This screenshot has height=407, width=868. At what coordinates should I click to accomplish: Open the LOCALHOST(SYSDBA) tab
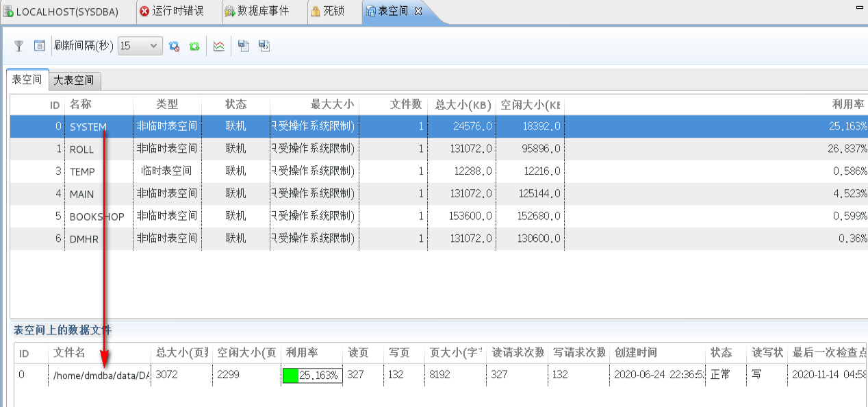click(62, 11)
